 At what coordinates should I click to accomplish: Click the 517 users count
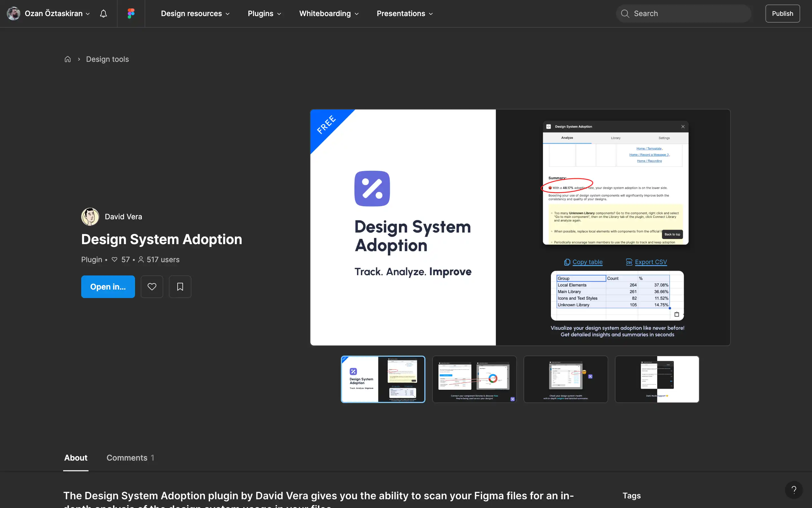tap(159, 260)
